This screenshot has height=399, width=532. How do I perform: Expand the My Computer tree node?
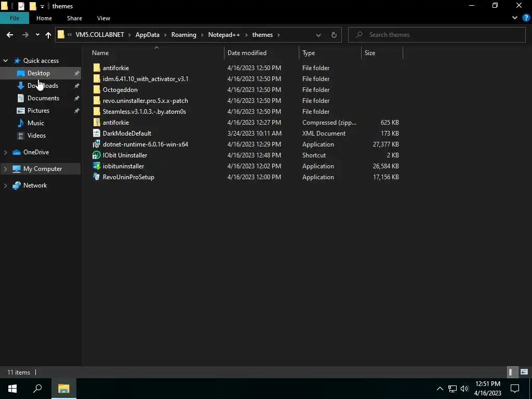point(5,169)
